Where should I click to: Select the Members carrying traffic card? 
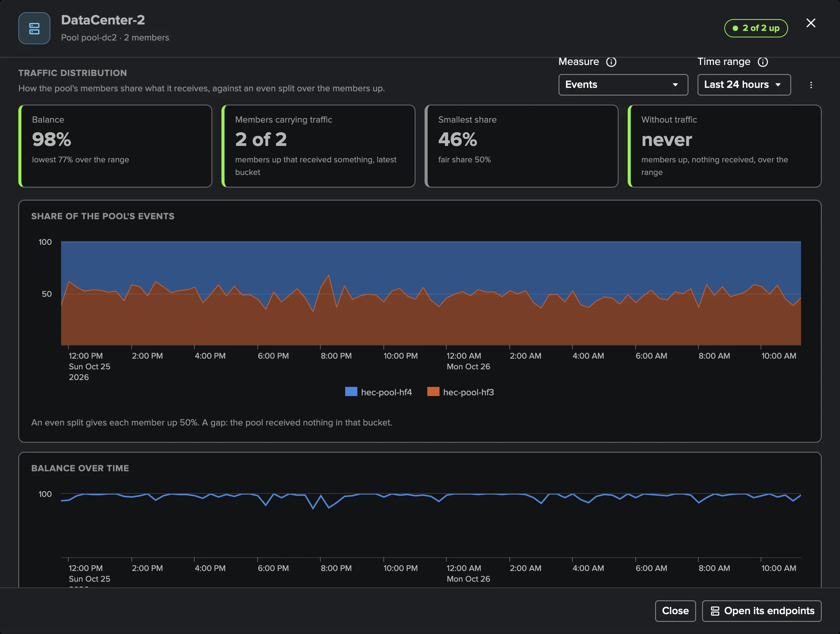[x=318, y=146]
